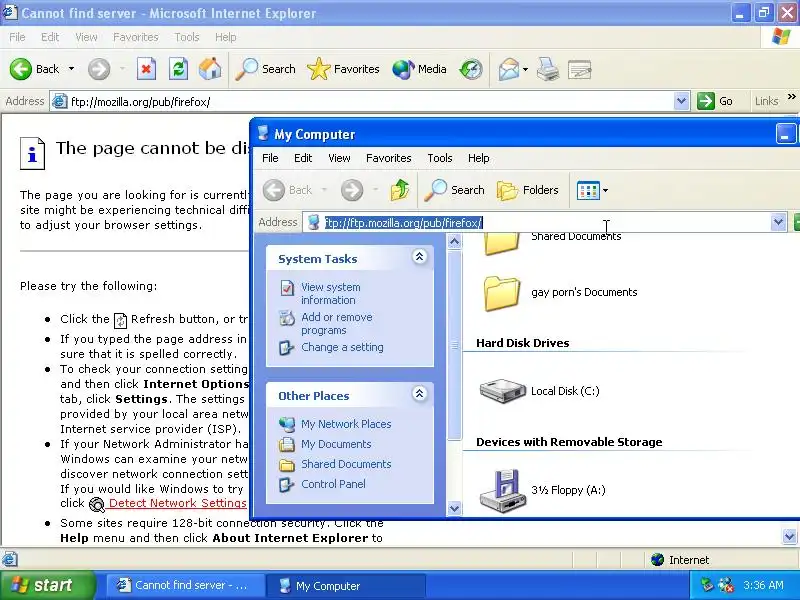Click the Go button next to IE address bar
This screenshot has height=600, width=800.
pos(715,101)
